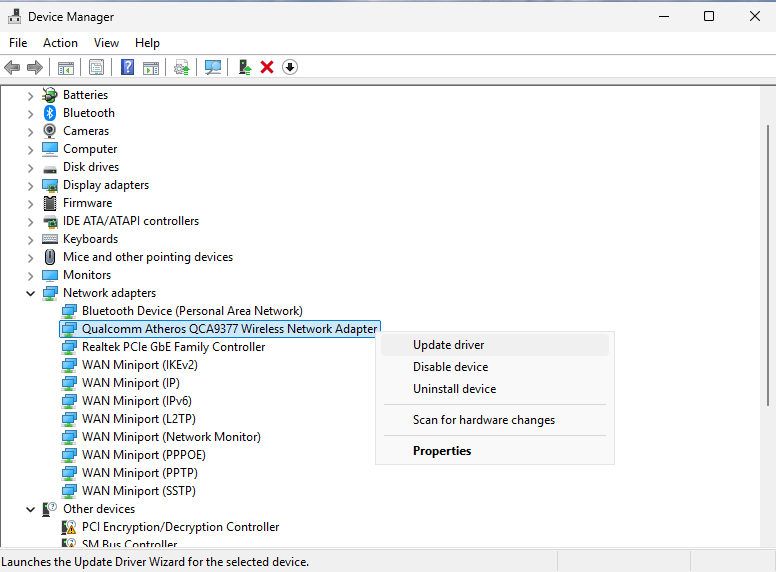The height and width of the screenshot is (572, 776).
Task: Click the Properties toolbar icon
Action: click(x=96, y=67)
